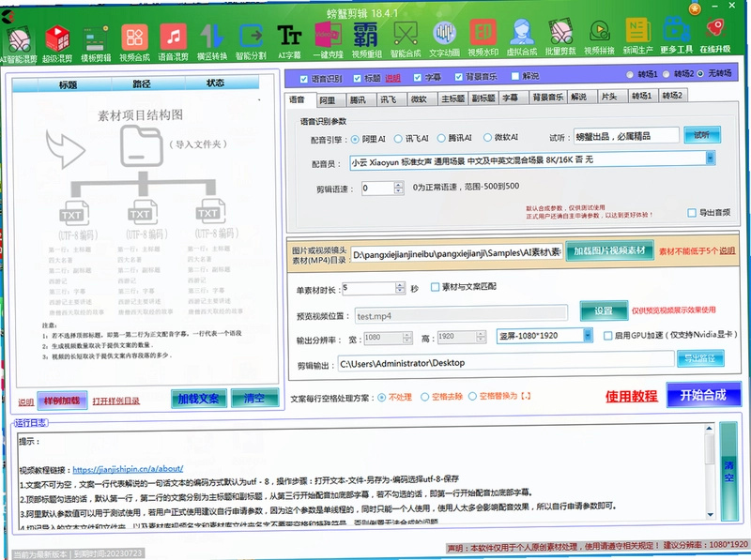Click the 打开样例目录 link
This screenshot has width=751, height=560.
[115, 401]
